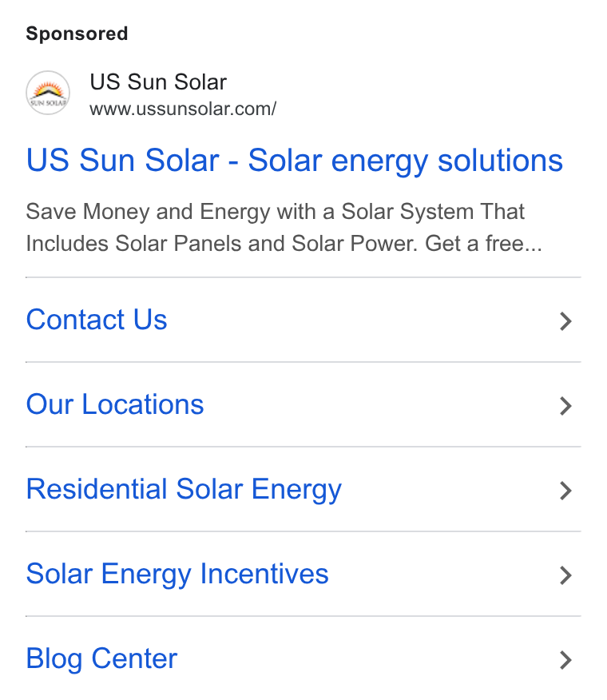The image size is (607, 700).
Task: Open the Contact Us chevron arrow
Action: tap(565, 321)
